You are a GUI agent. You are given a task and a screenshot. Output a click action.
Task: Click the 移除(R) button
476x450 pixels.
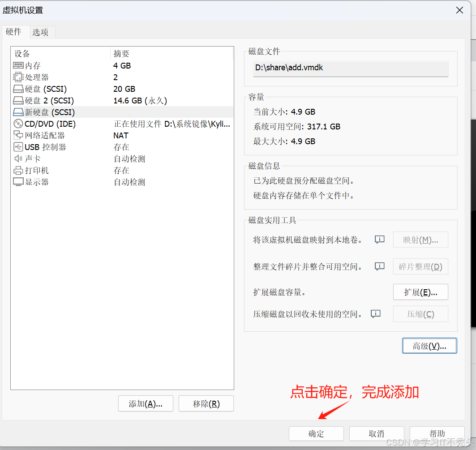click(x=206, y=403)
